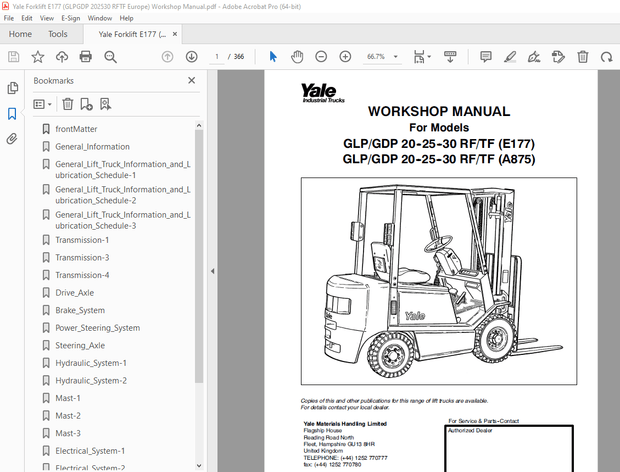Viewport: 620px width, 472px height.
Task: Open the Attachments paperclip panel
Action: click(12, 139)
